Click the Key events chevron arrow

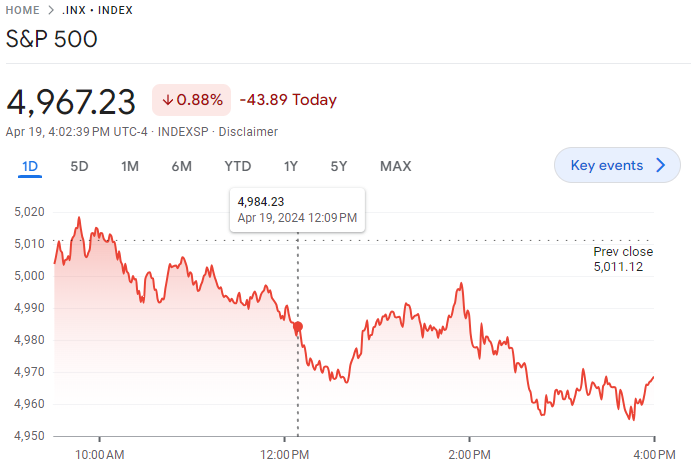(660, 166)
